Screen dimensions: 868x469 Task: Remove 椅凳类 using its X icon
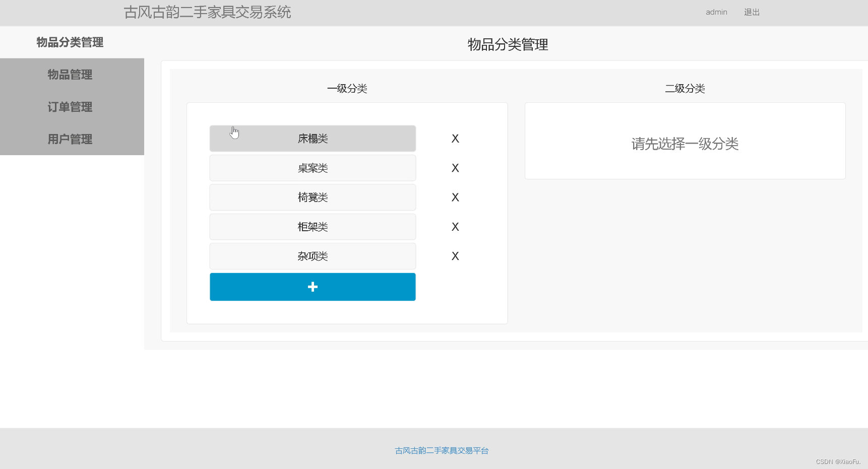pos(455,197)
